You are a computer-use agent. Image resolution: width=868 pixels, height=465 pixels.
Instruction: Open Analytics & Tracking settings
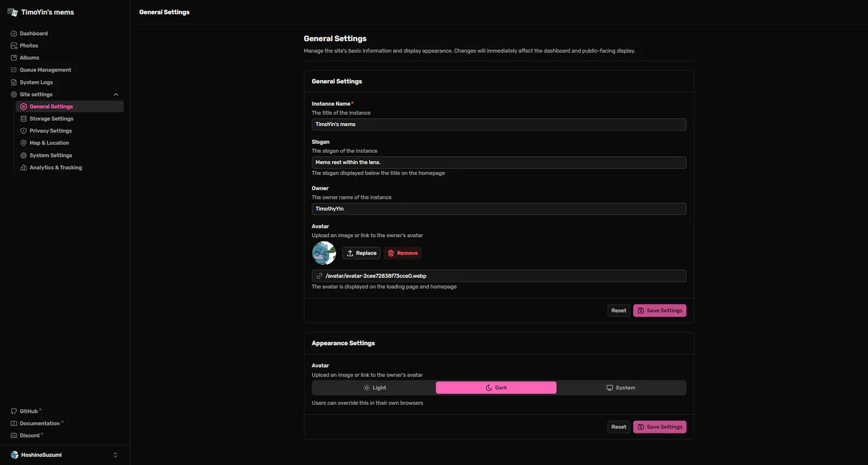[x=70, y=167]
